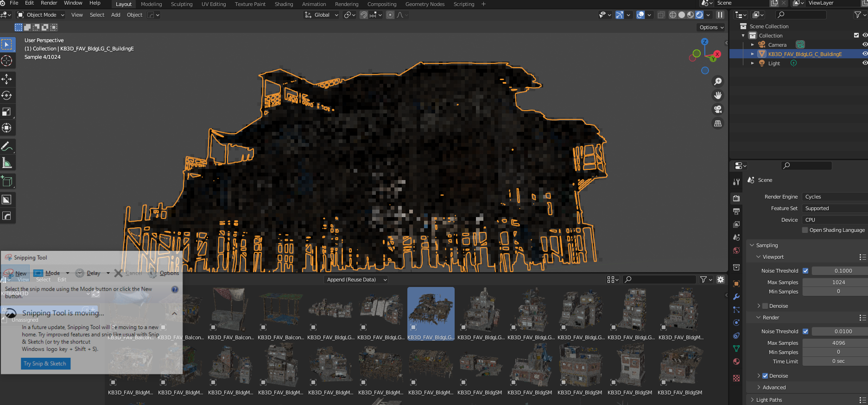
Task: Open the Render Engine Cycles dropdown
Action: pyautogui.click(x=835, y=197)
